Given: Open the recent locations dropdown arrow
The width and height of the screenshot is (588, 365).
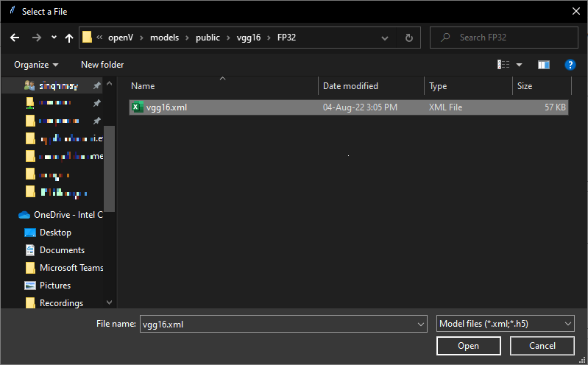Looking at the screenshot, I should [x=54, y=37].
